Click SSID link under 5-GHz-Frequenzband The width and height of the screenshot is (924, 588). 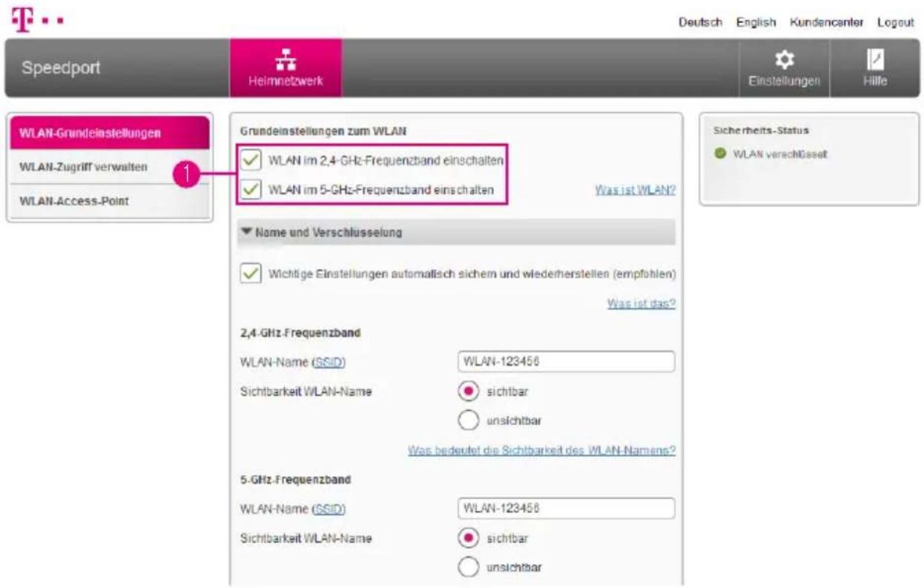pos(330,509)
